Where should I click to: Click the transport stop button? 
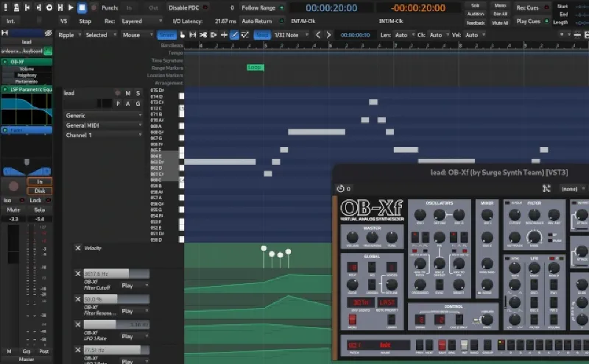[82, 7]
